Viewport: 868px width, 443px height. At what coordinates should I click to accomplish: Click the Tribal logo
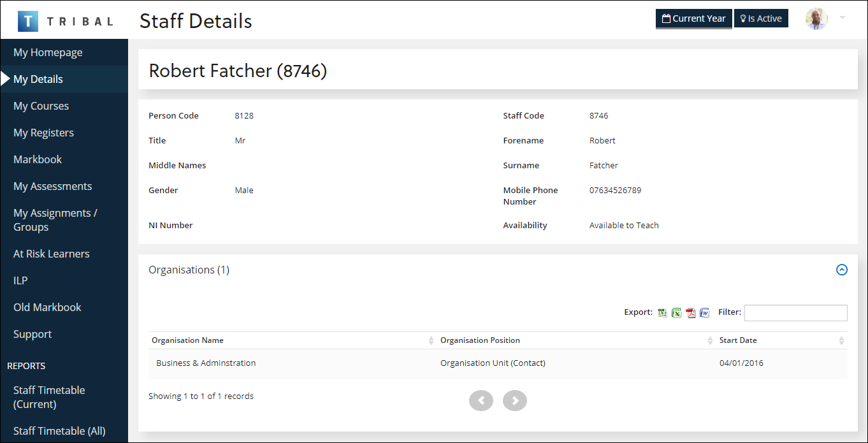[x=65, y=20]
